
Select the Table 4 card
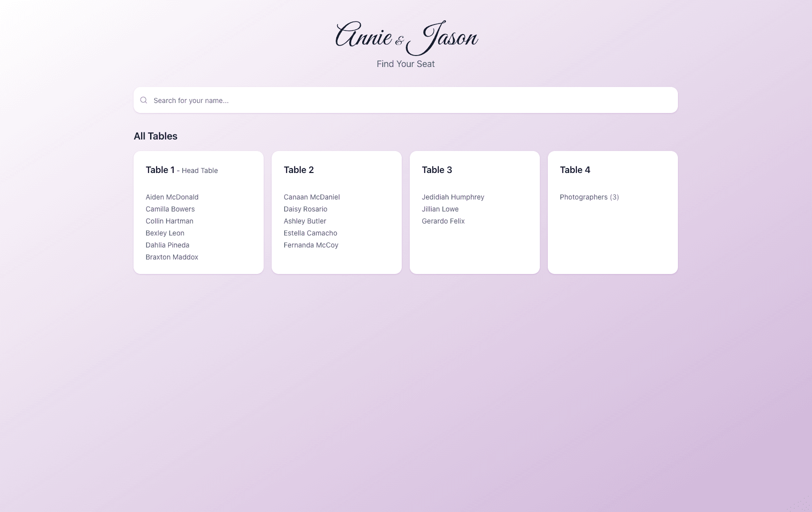612,212
